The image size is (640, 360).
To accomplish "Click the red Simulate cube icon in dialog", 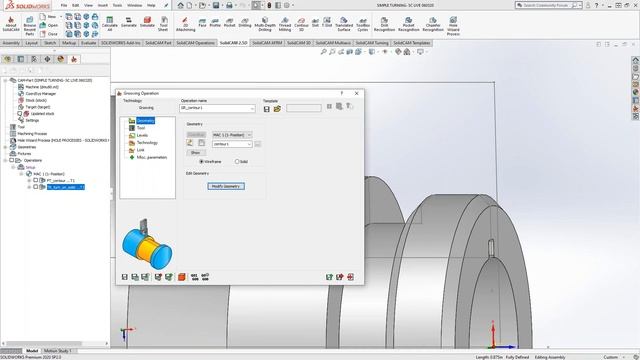I will click(182, 277).
